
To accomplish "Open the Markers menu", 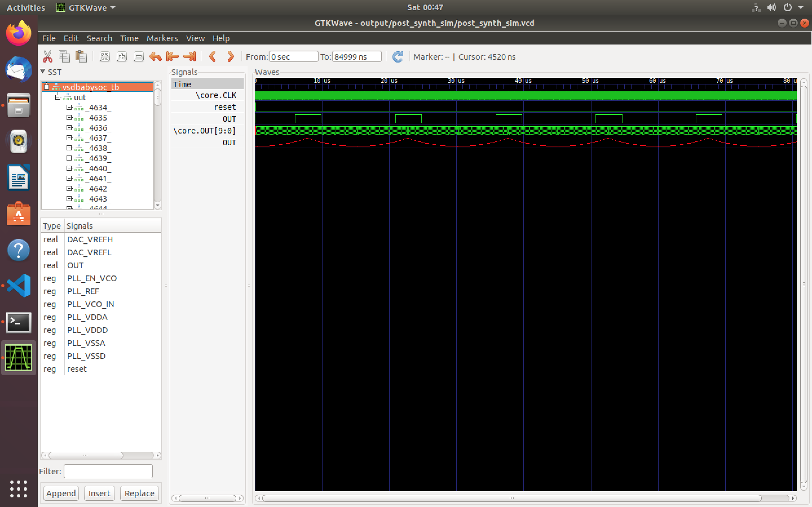I will pyautogui.click(x=162, y=38).
